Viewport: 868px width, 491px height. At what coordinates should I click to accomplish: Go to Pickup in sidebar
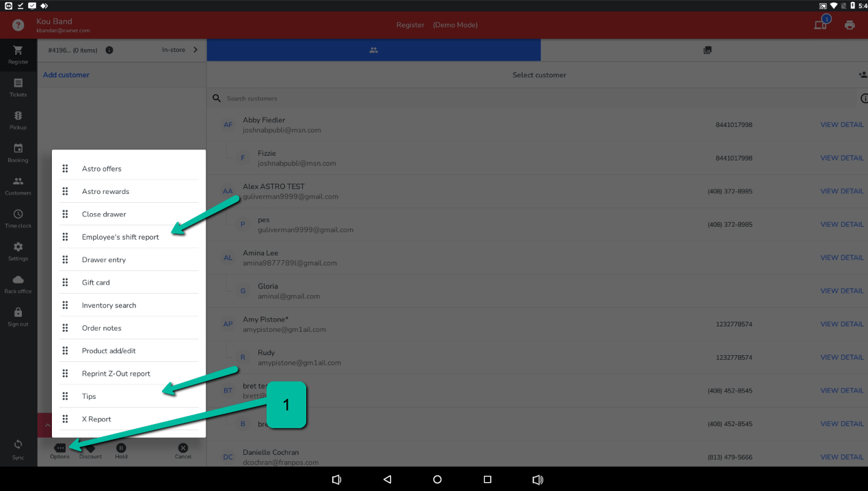18,117
